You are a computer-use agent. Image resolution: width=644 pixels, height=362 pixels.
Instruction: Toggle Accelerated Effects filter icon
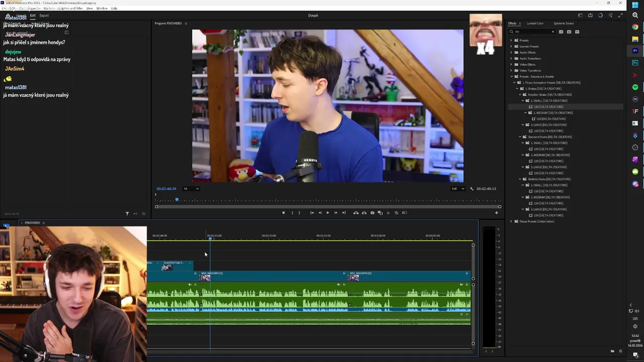561,32
